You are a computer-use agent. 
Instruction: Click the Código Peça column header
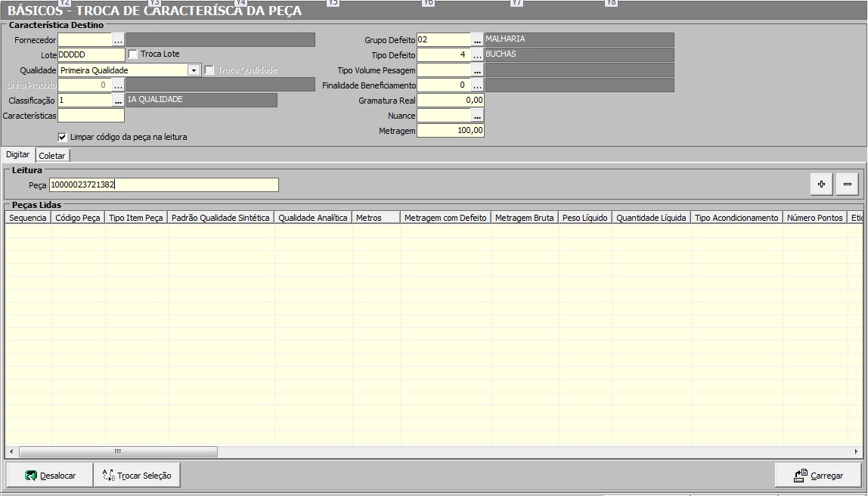pos(79,218)
